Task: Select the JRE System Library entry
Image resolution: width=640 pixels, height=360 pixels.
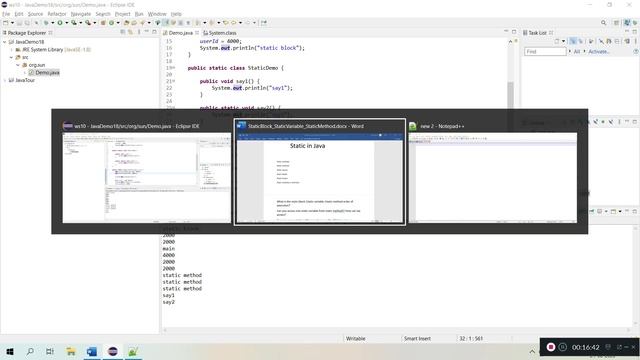Action: pyautogui.click(x=53, y=49)
